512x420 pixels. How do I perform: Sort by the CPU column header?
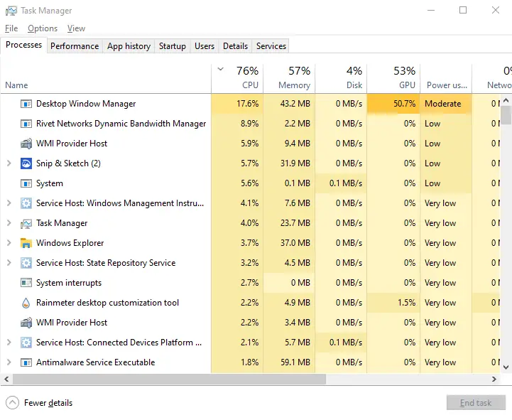[237, 78]
